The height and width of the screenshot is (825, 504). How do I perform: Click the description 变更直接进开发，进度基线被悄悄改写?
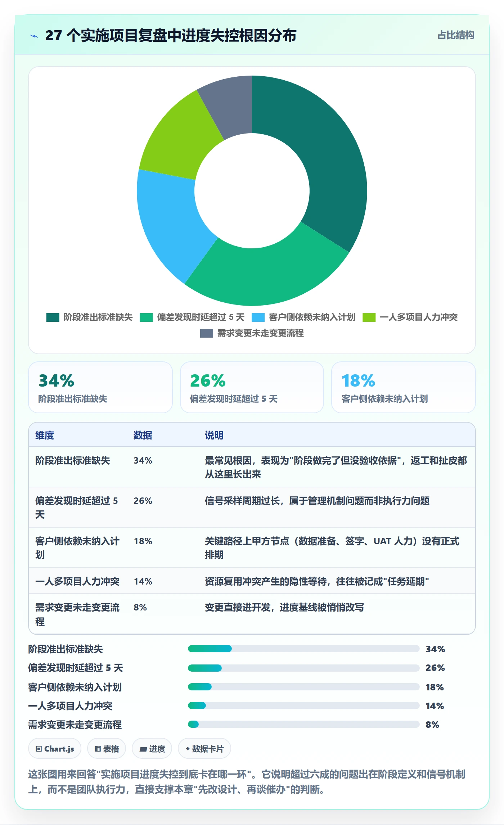284,608
